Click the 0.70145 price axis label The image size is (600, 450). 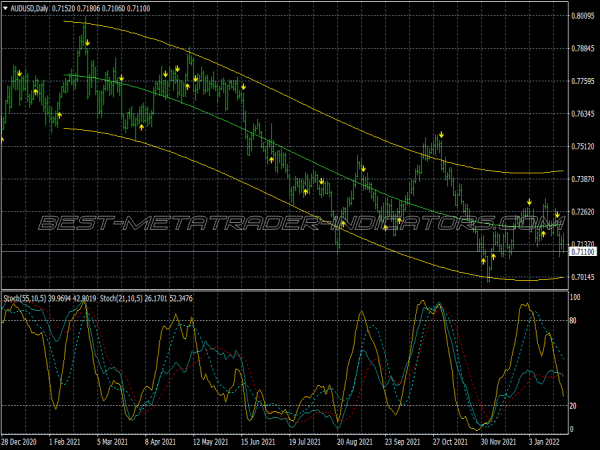pos(583,277)
